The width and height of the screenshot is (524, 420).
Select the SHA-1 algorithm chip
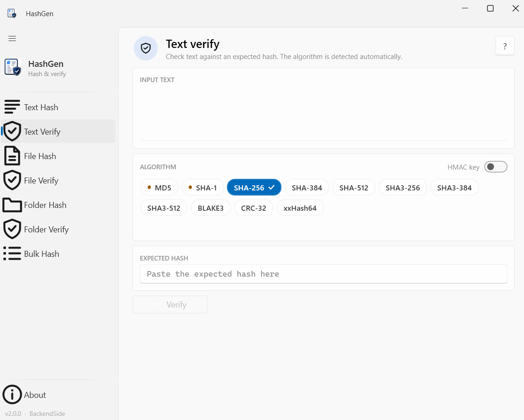(202, 188)
